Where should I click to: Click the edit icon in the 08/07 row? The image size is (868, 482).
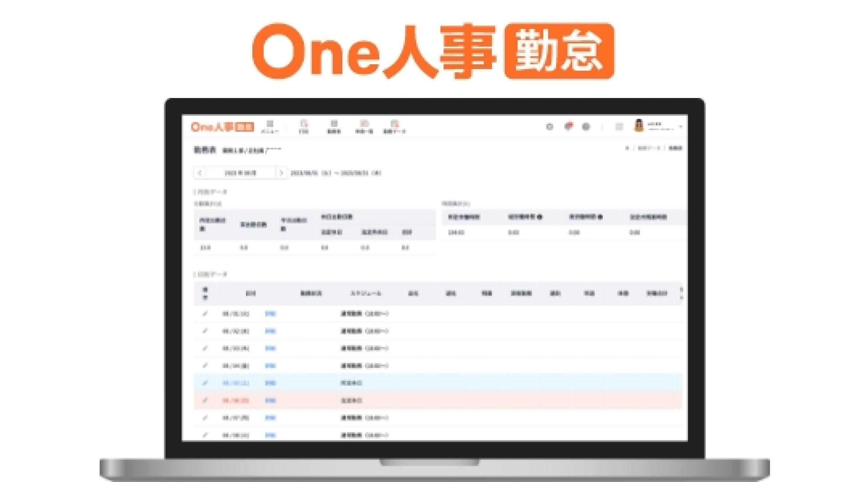tap(205, 418)
